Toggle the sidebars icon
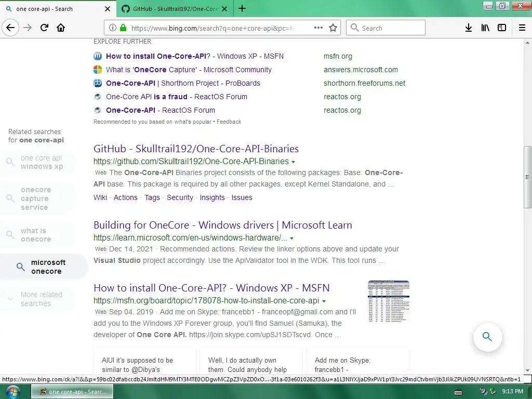This screenshot has height=399, width=532. point(502,28)
